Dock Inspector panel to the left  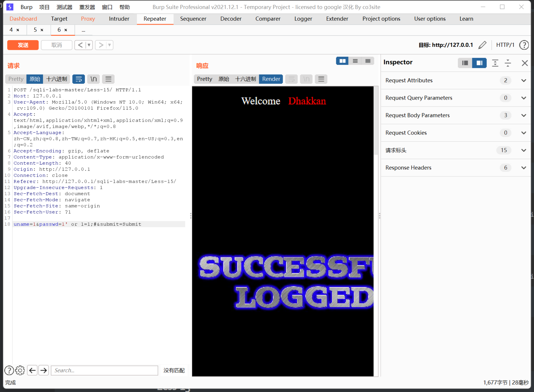pyautogui.click(x=465, y=63)
